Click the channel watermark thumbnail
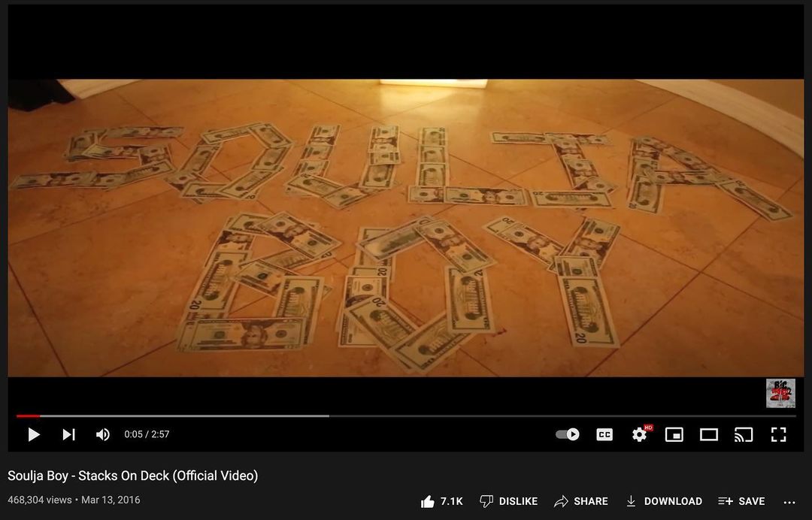812x520 pixels. [780, 393]
